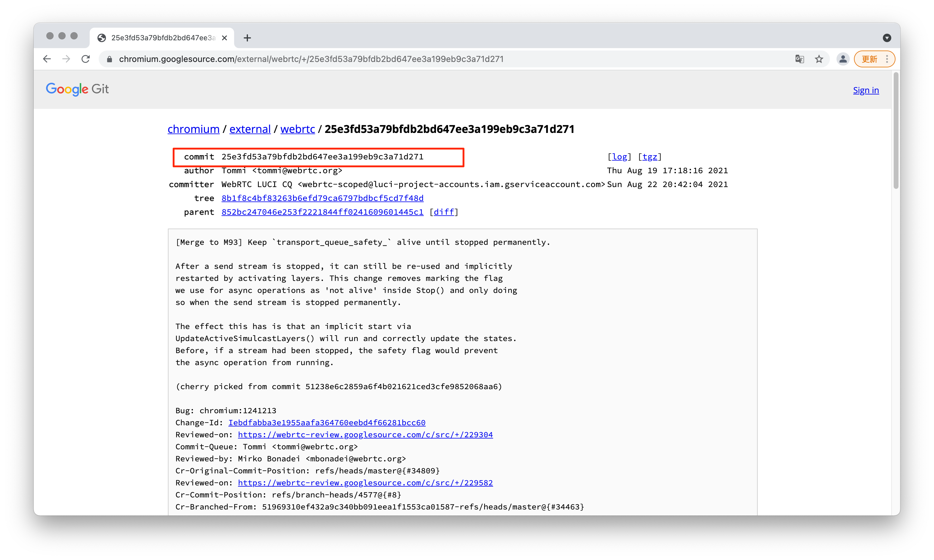
Task: Click the Cr-Commit-Position refs/branch-heads/4577 line
Action: click(289, 495)
